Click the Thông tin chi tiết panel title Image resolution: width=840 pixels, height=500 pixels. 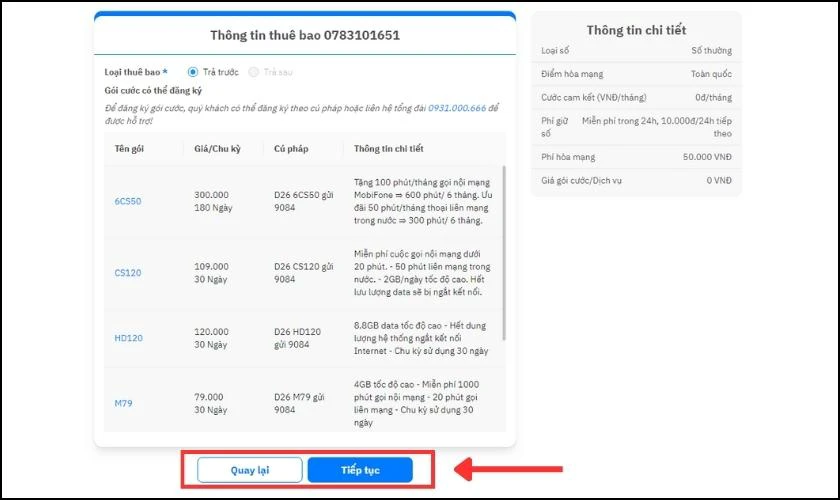(636, 30)
